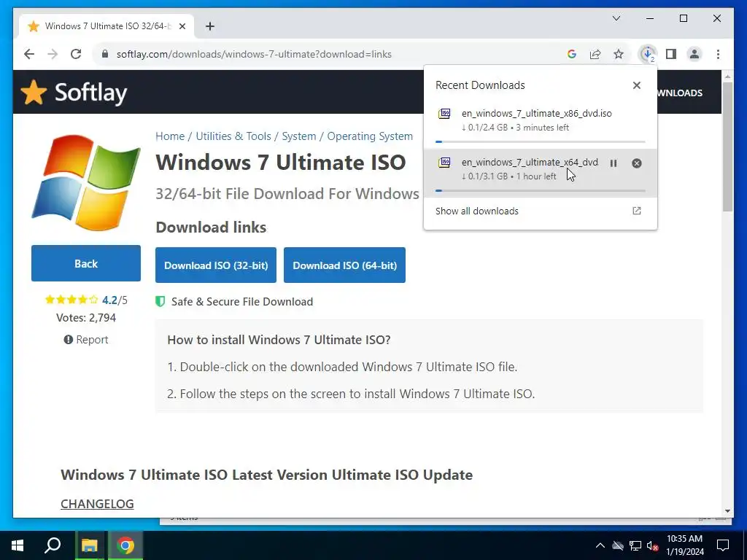Open the System breadcrumb link

pos(298,136)
